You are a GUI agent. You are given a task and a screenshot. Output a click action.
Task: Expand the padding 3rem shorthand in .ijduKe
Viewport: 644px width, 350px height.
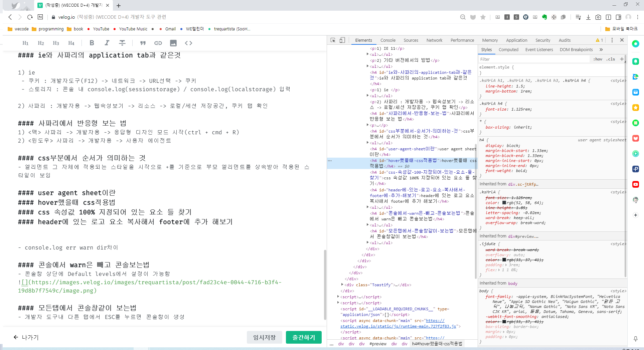coord(506,265)
